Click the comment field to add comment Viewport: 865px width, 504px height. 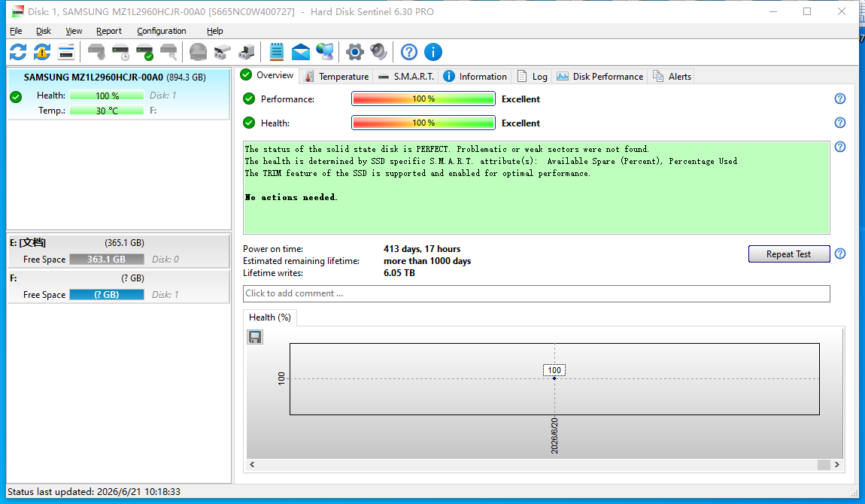click(x=536, y=294)
